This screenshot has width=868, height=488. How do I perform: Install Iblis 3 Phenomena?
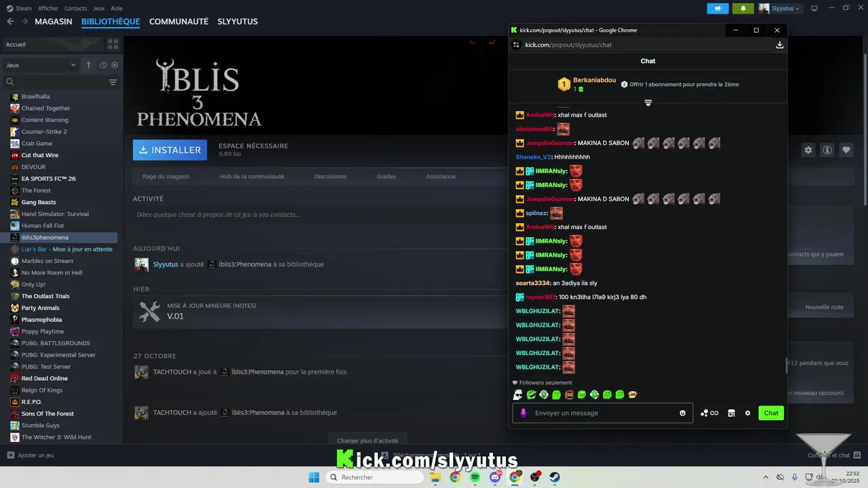(x=170, y=150)
